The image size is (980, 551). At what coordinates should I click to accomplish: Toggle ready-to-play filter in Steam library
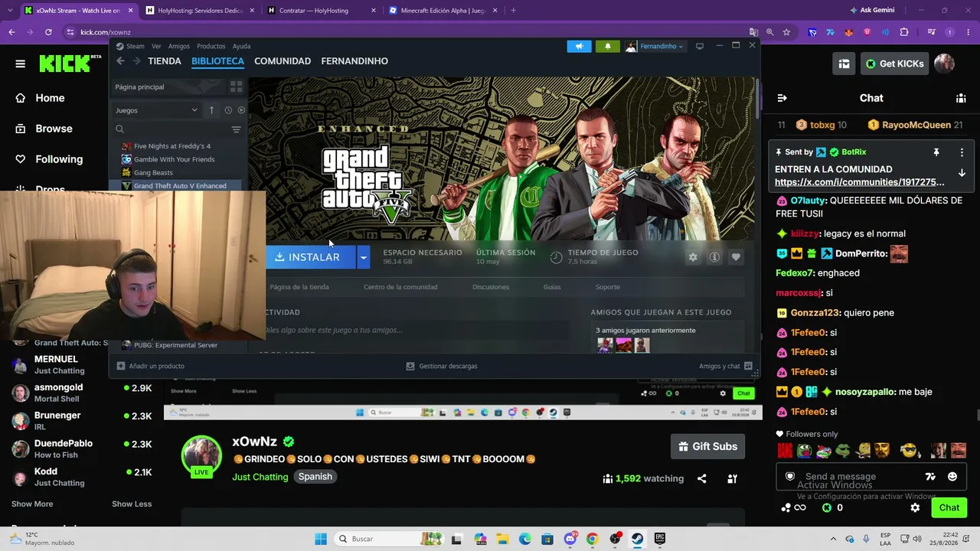241,110
